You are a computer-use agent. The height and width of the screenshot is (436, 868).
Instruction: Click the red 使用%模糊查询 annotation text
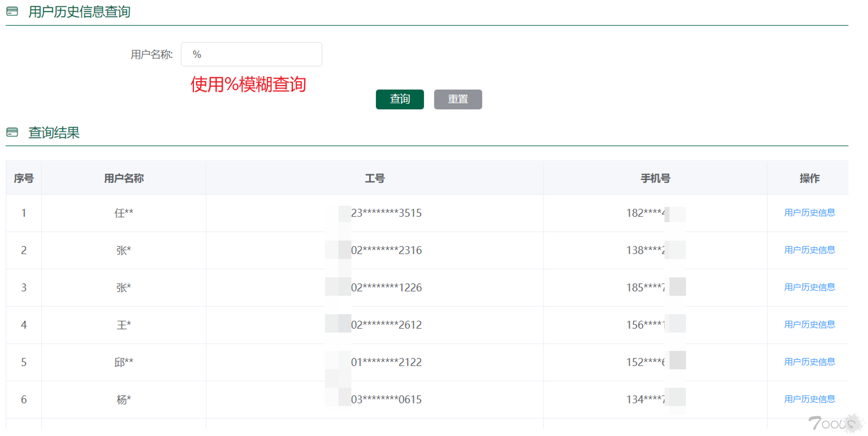coord(248,84)
